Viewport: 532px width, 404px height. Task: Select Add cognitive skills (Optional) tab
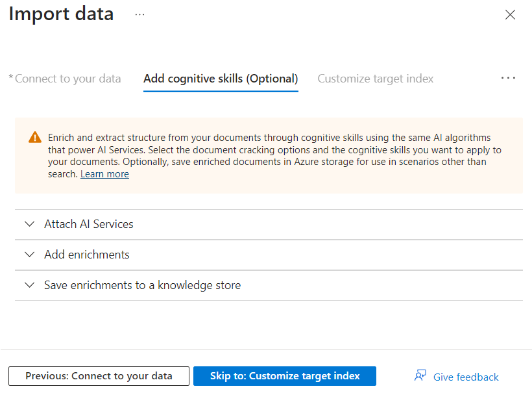pos(221,79)
